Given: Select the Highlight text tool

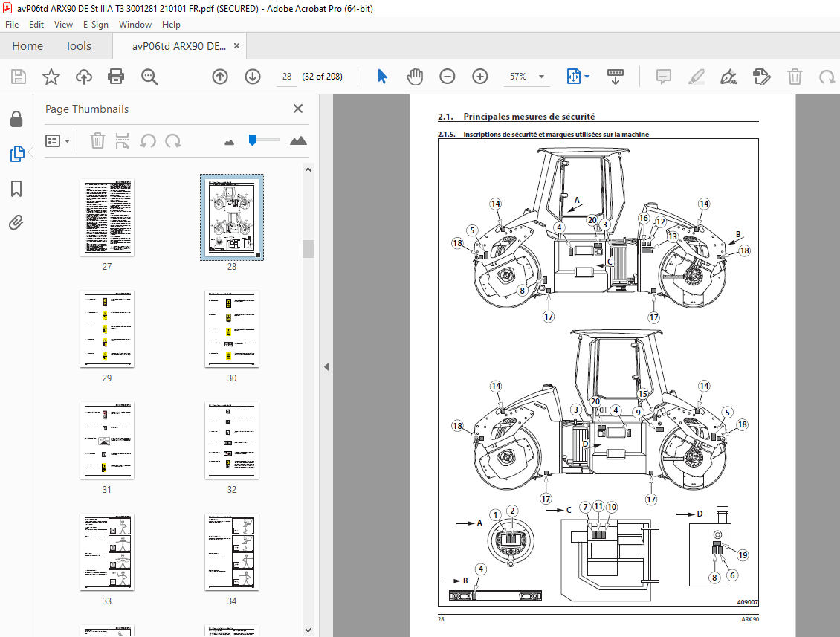Looking at the screenshot, I should click(696, 77).
